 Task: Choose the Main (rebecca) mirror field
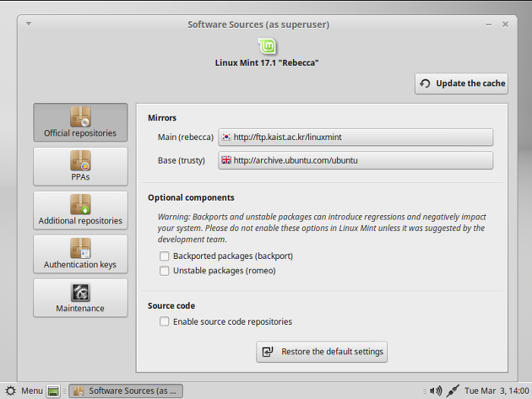[356, 137]
